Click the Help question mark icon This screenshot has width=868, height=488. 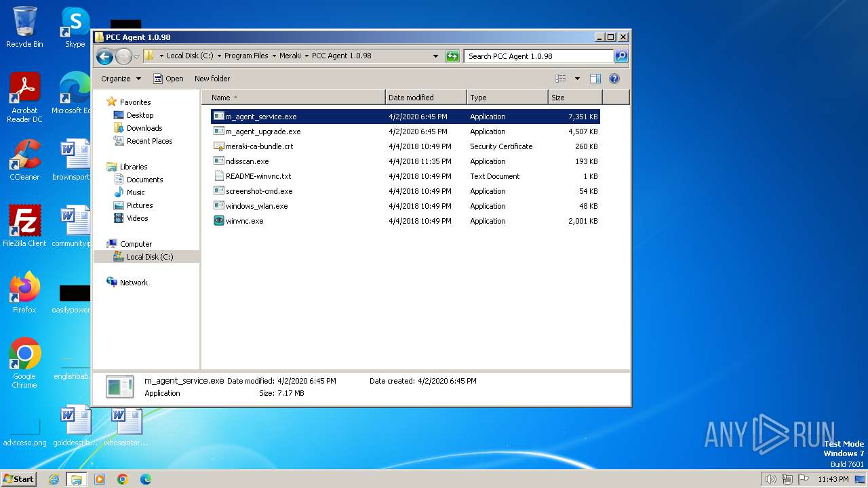(614, 79)
